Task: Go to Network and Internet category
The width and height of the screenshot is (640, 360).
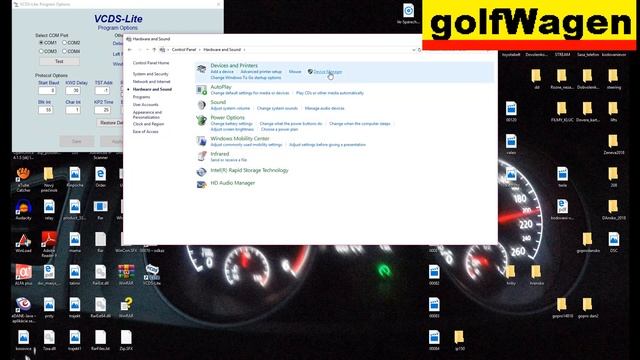Action: (x=151, y=82)
